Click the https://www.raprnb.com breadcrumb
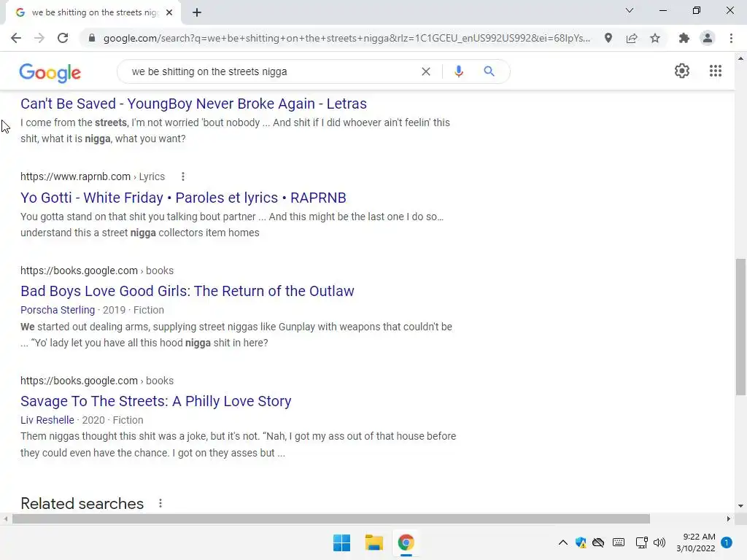Viewport: 747px width, 560px height. click(x=75, y=176)
